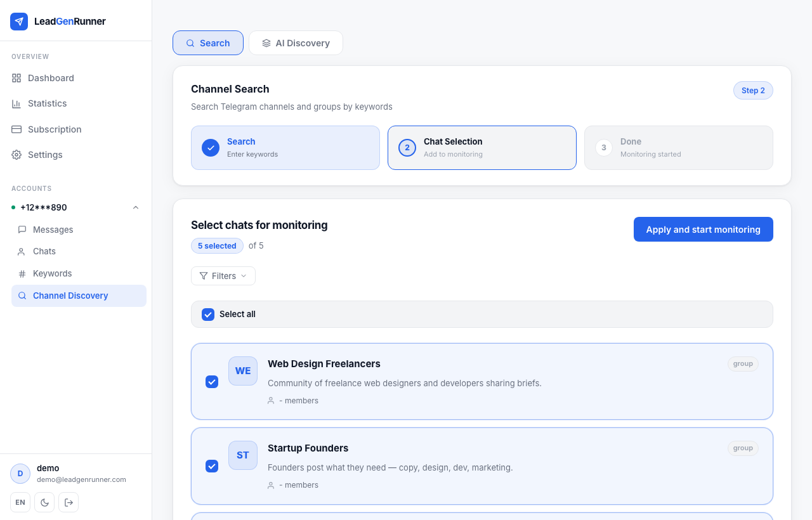
Task: Collapse the +12***890 account section
Action: tap(136, 207)
